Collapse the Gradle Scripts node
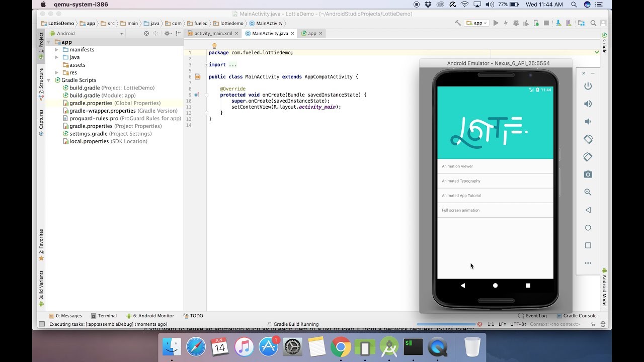Viewport: 644px width, 362px height. point(49,80)
